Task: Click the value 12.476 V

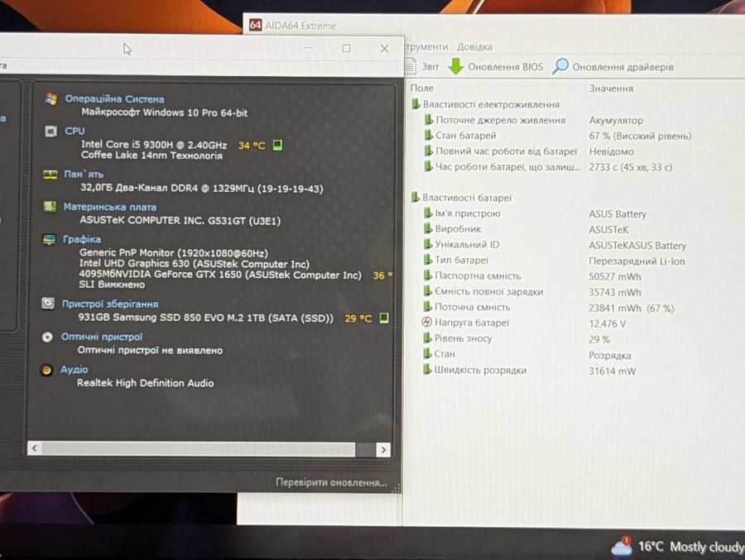Action: 608,324
